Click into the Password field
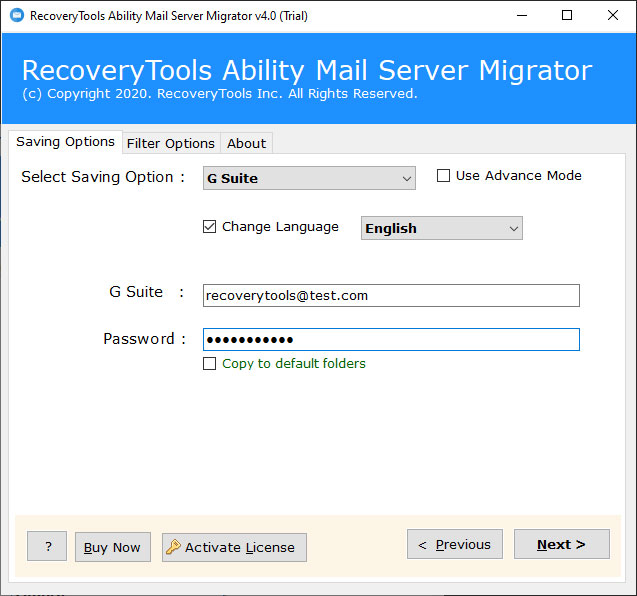The height and width of the screenshot is (596, 637). point(391,339)
